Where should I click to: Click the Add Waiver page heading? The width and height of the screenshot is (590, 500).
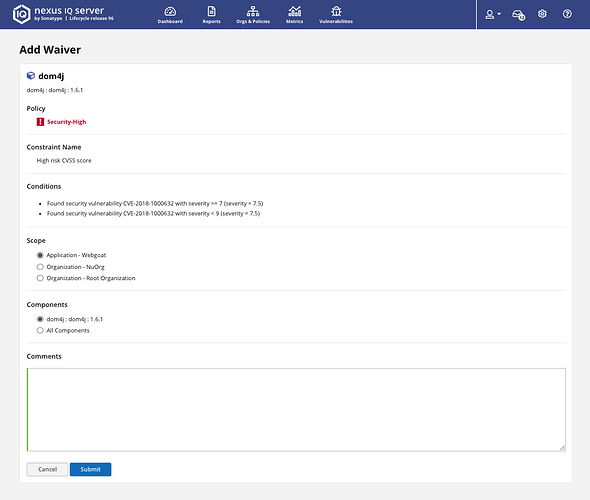[50, 50]
